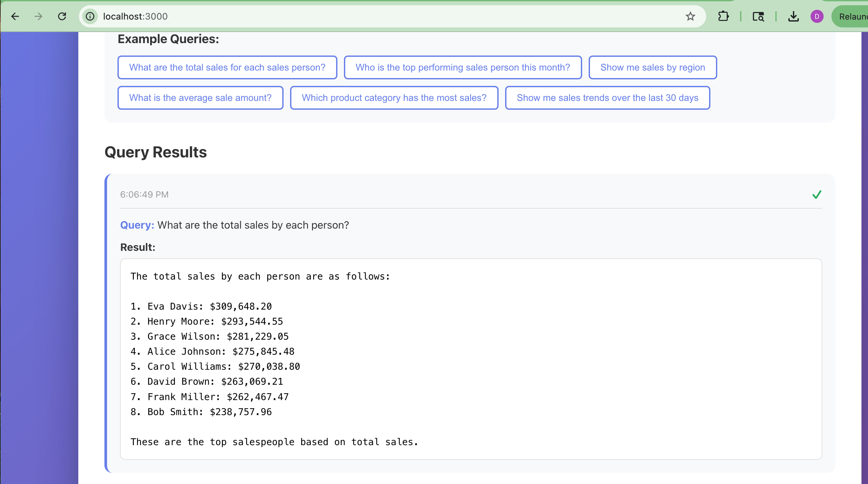Choose 'sales trends over last 30 days'
Screen dimensions: 868x484
coord(607,98)
